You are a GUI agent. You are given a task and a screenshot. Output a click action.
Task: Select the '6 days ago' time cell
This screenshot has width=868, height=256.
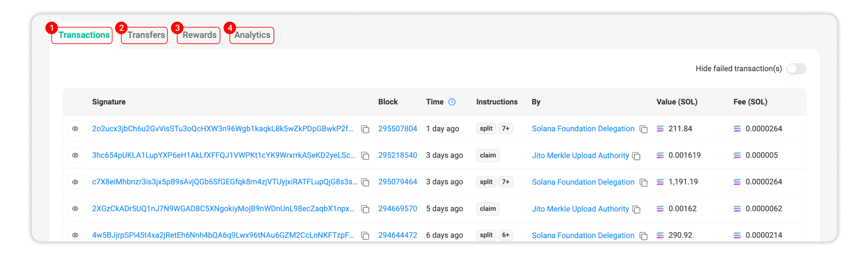click(x=445, y=235)
